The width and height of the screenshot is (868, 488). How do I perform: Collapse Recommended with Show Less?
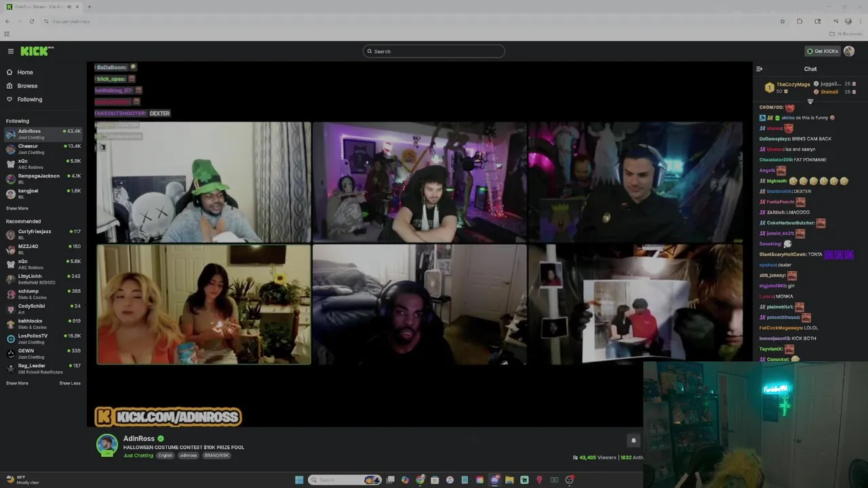click(x=70, y=384)
